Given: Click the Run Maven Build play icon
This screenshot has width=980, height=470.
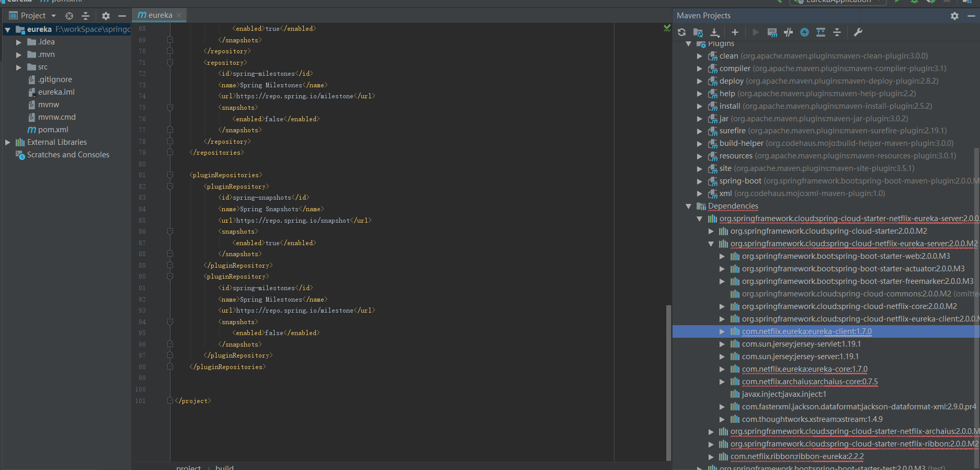Looking at the screenshot, I should click(x=755, y=32).
